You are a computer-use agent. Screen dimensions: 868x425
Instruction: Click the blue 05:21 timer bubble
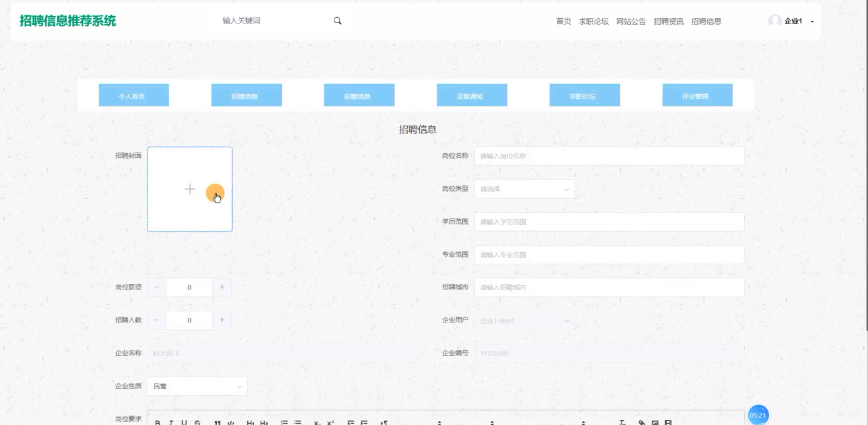tap(758, 415)
